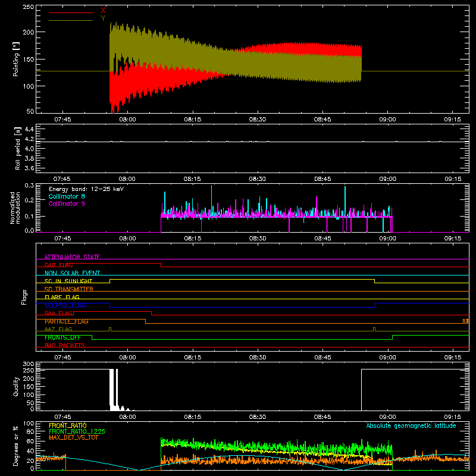Viewport: 476px width, 476px height.
Task: Select the 'Y' legend label
Action: click(103, 18)
